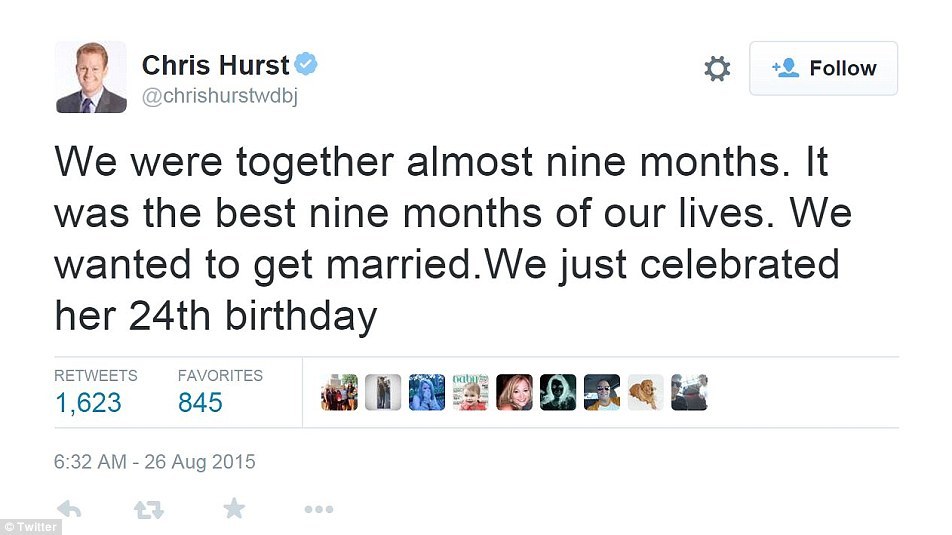
Task: View the 845 favorites list
Action: pyautogui.click(x=200, y=402)
